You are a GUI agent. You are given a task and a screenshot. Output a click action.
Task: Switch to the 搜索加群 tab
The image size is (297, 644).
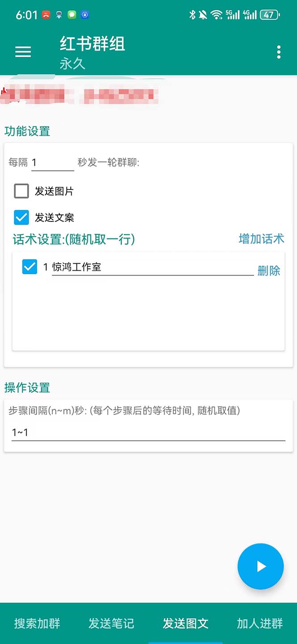37,623
